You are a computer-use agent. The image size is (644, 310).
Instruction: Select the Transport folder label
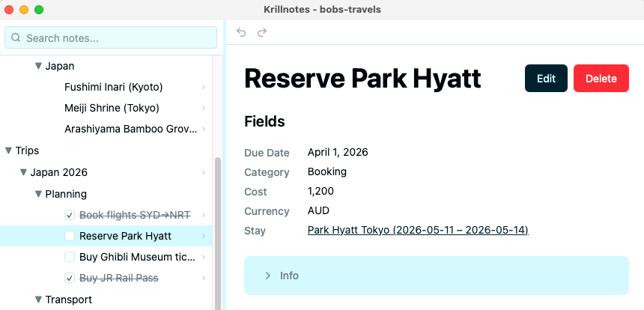[69, 300]
